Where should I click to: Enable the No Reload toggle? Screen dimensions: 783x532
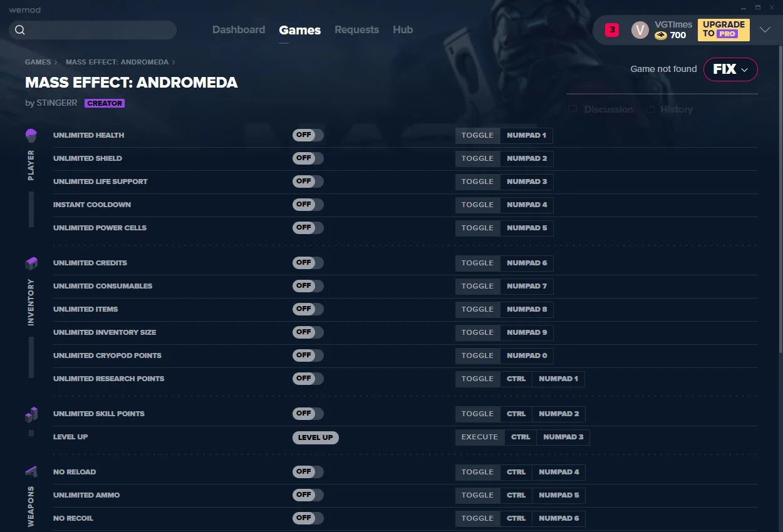[x=308, y=472]
